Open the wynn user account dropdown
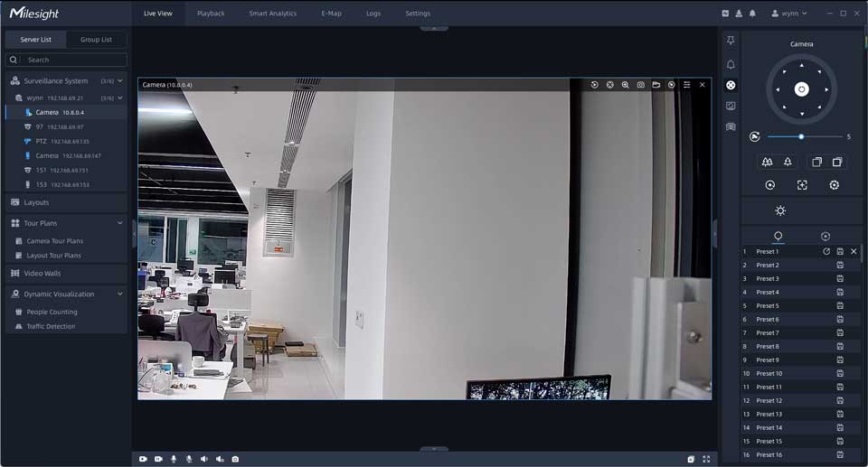The width and height of the screenshot is (868, 467). click(x=788, y=14)
